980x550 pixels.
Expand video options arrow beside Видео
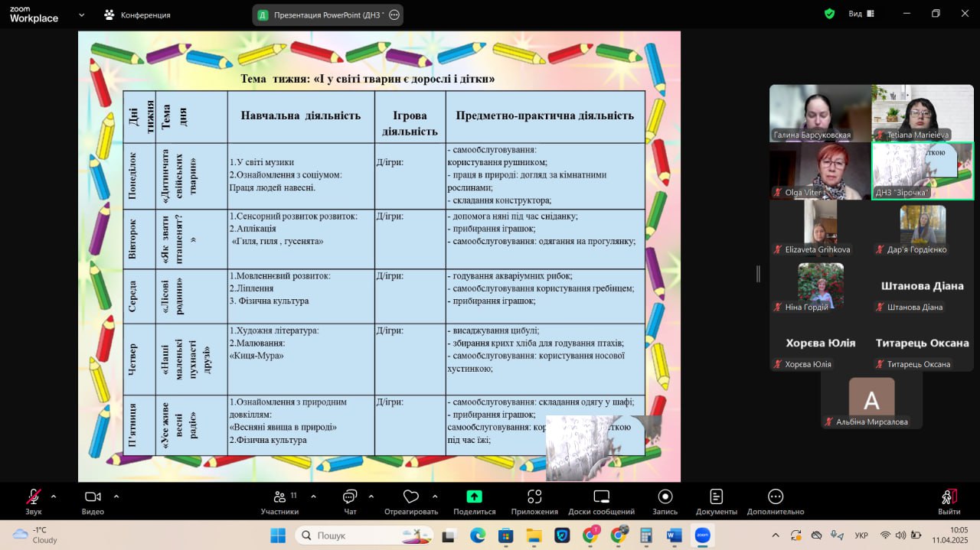pyautogui.click(x=116, y=496)
